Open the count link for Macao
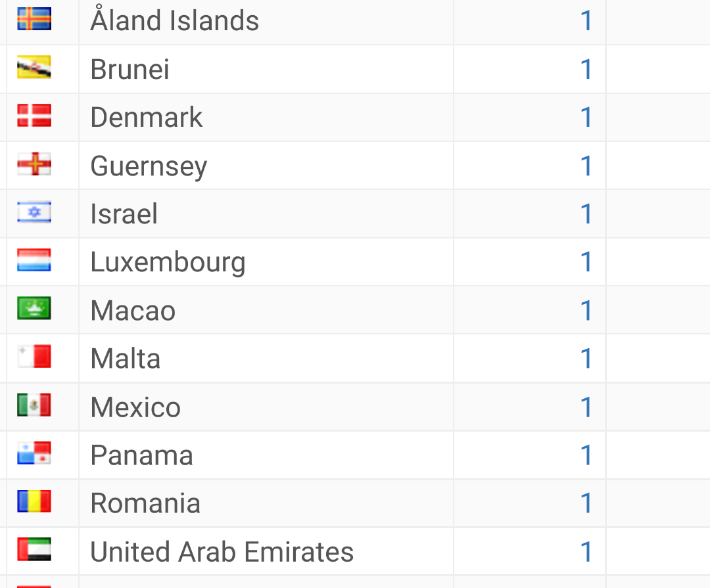This screenshot has width=710, height=588. coord(586,311)
